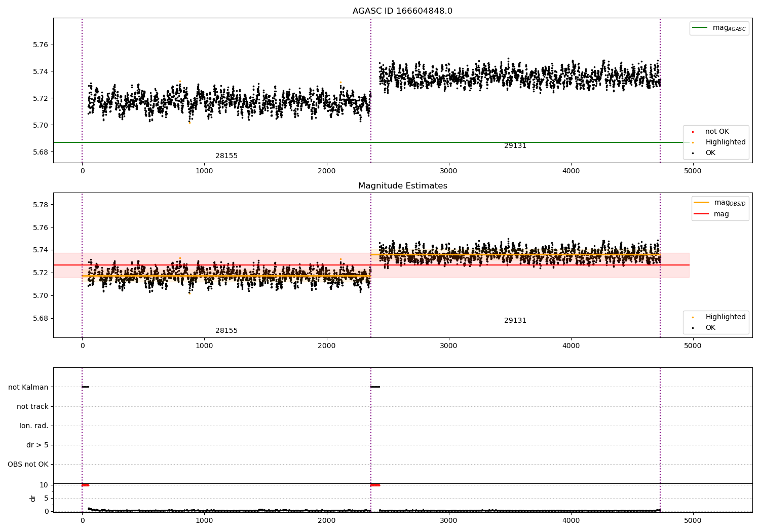Click obsid label 29131 in the Magnitude Estimates plot
The image size is (760, 532).
coord(515,321)
